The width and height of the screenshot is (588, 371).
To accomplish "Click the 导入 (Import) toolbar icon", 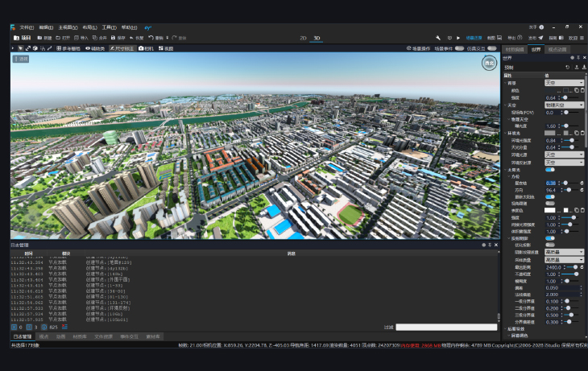I will (x=76, y=38).
